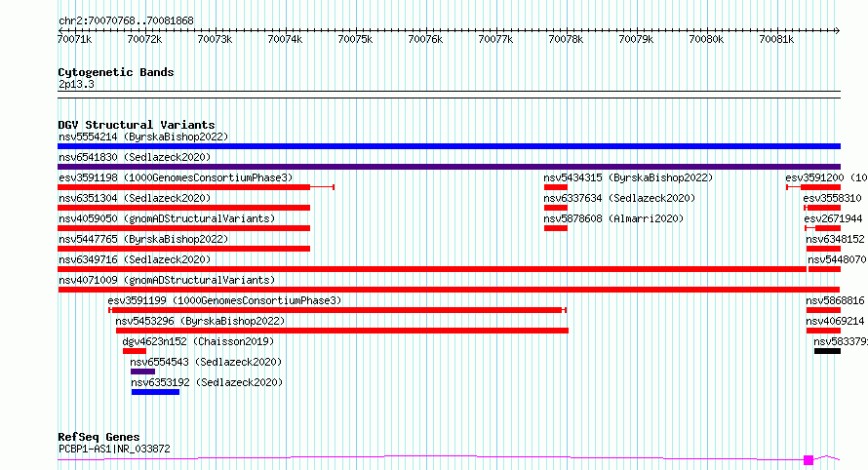Open the nsv6348152 variant label
Image resolution: width=868 pixels, height=470 pixels.
pos(836,239)
